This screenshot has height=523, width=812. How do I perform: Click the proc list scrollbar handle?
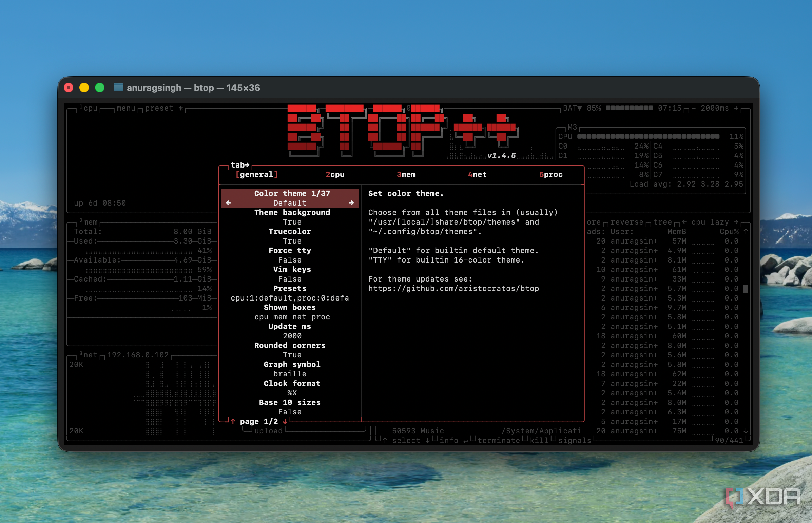click(746, 289)
